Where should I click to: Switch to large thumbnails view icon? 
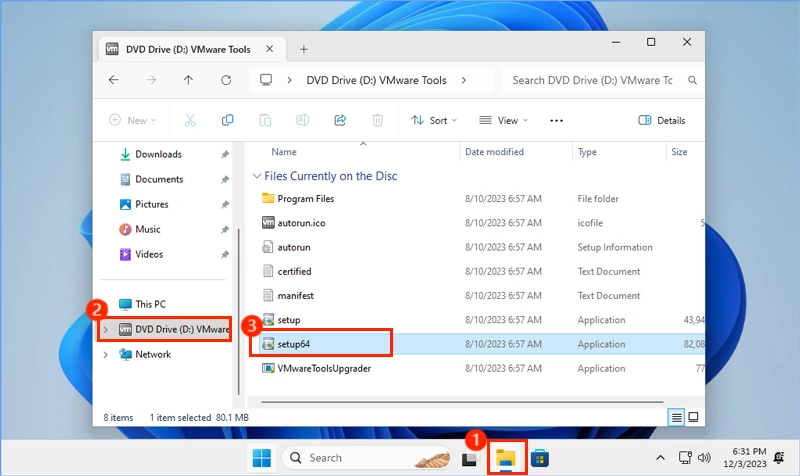point(693,417)
